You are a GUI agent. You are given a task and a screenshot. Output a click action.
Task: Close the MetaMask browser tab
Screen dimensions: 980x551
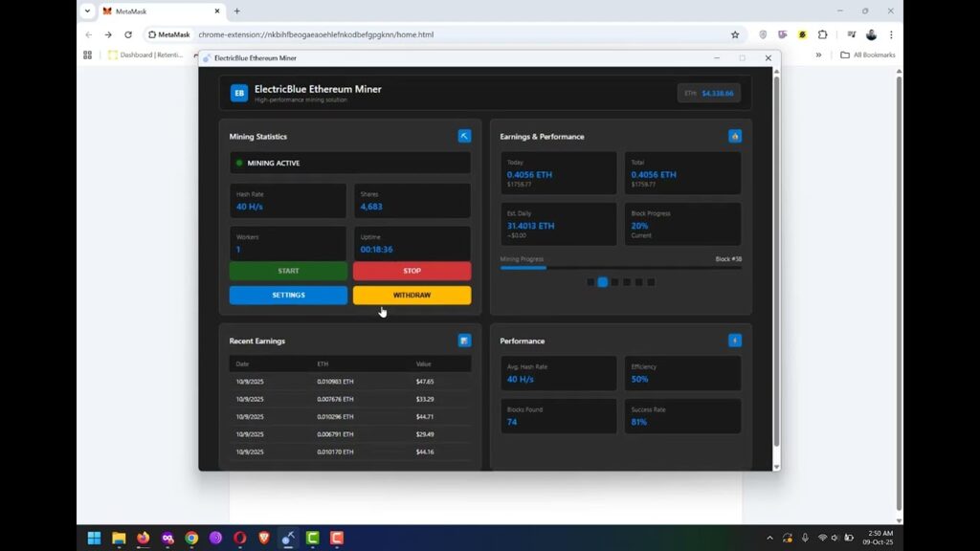pos(217,11)
